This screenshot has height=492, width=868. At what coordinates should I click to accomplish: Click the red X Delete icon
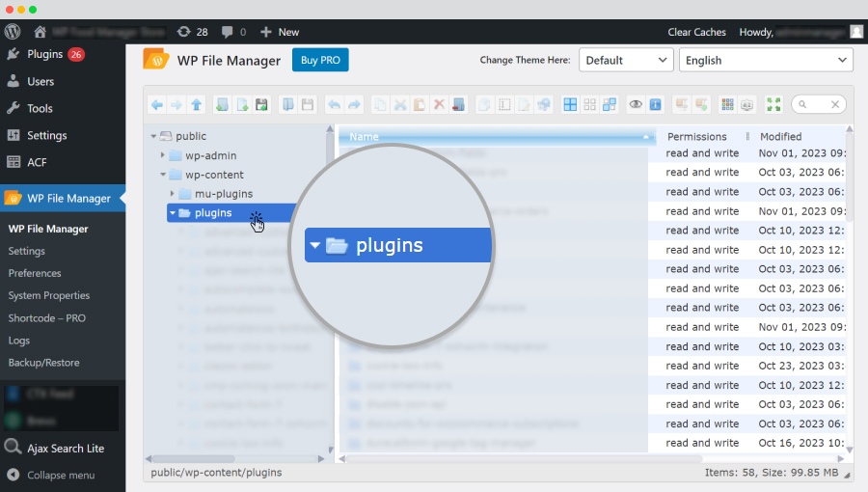[439, 104]
